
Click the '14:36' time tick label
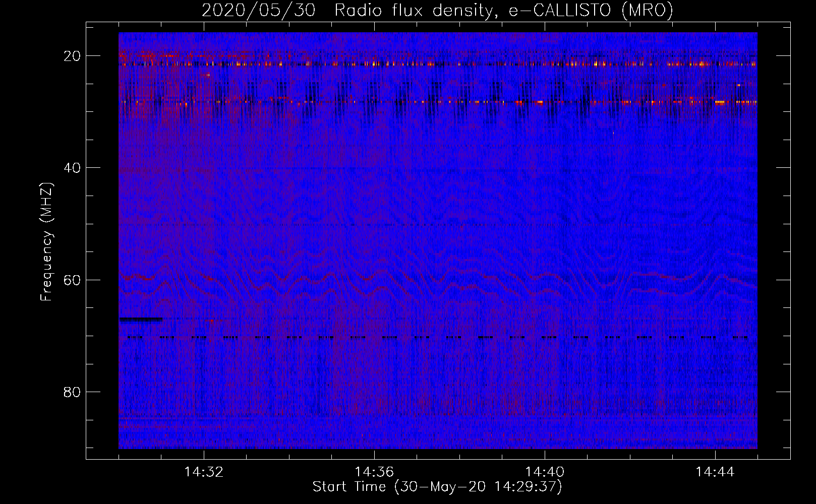click(x=374, y=472)
